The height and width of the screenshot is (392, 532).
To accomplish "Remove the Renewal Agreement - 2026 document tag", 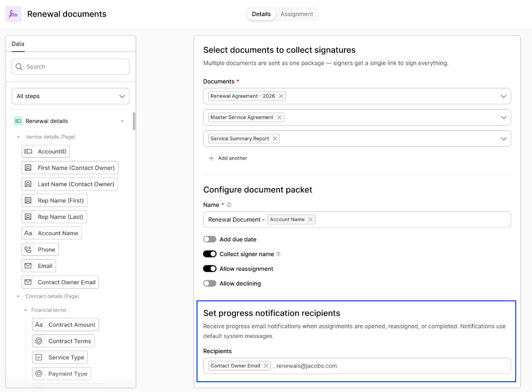I will coord(281,96).
